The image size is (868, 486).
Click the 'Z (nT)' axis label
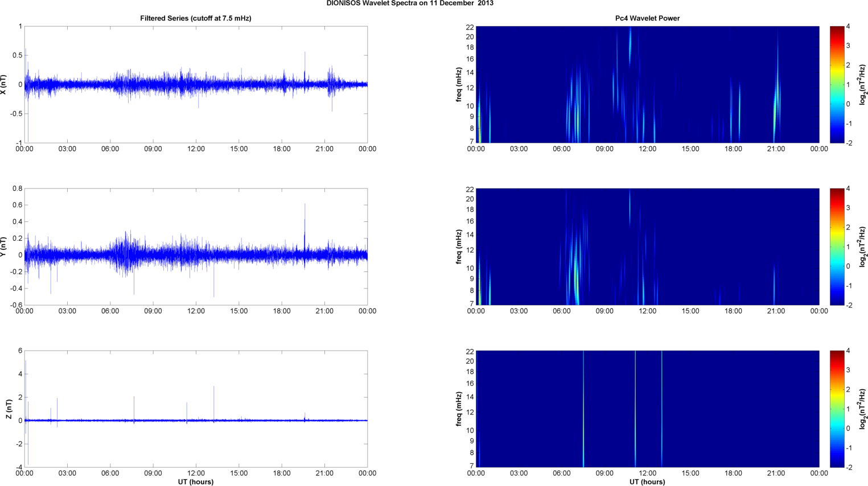click(9, 409)
